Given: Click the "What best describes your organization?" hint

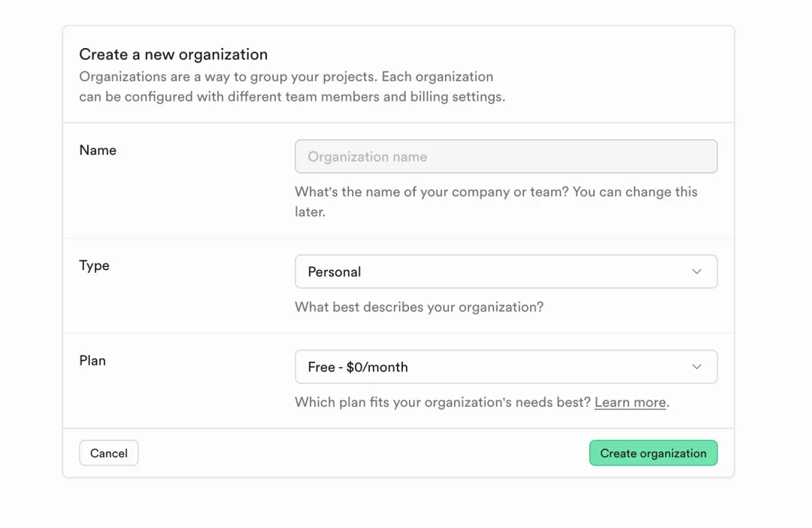Looking at the screenshot, I should coord(419,307).
